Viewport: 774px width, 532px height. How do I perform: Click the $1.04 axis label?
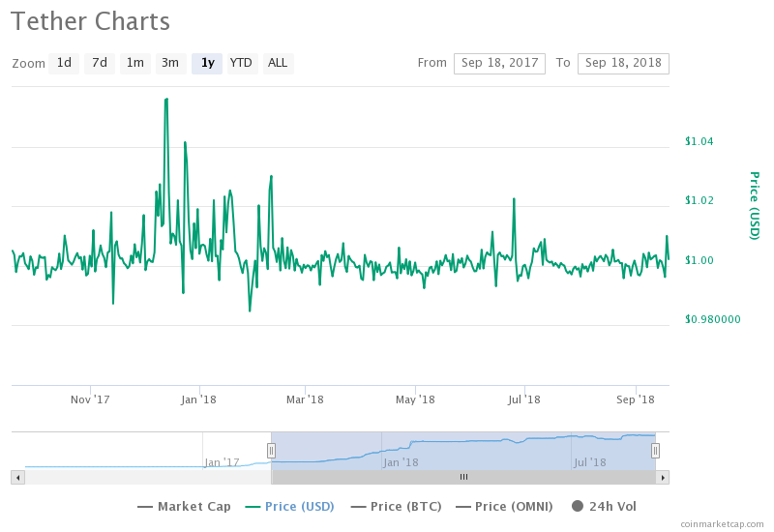click(699, 141)
